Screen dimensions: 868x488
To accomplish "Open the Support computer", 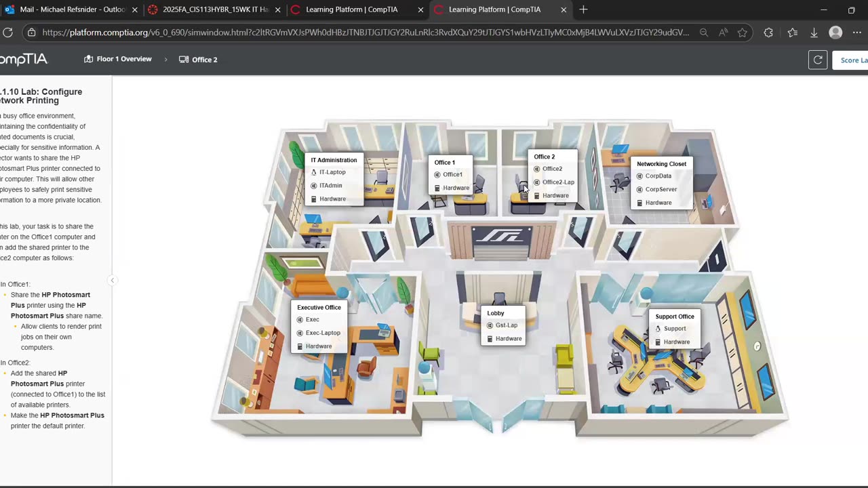I will (675, 329).
